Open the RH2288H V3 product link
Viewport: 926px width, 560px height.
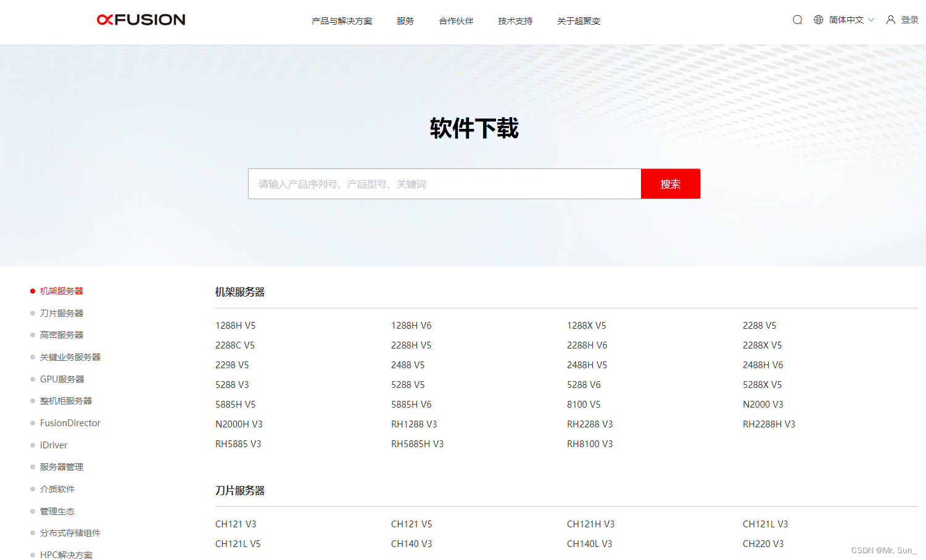pyautogui.click(x=769, y=424)
